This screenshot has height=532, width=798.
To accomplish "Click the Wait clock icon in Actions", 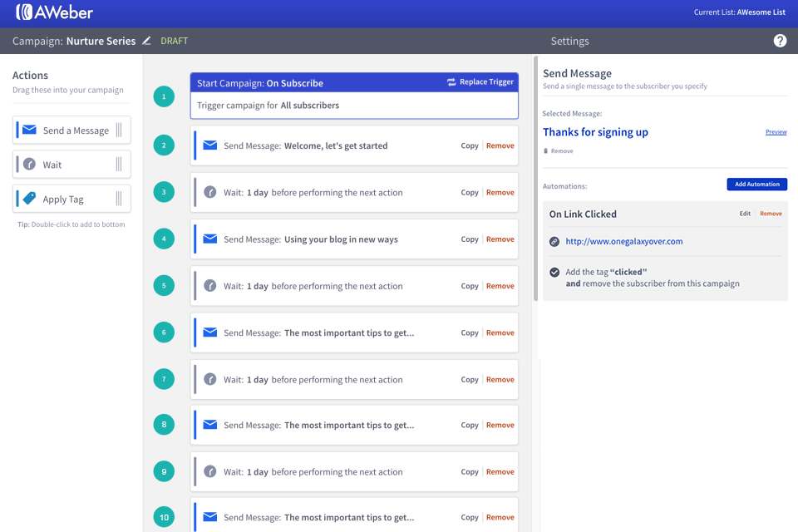I will [x=29, y=164].
